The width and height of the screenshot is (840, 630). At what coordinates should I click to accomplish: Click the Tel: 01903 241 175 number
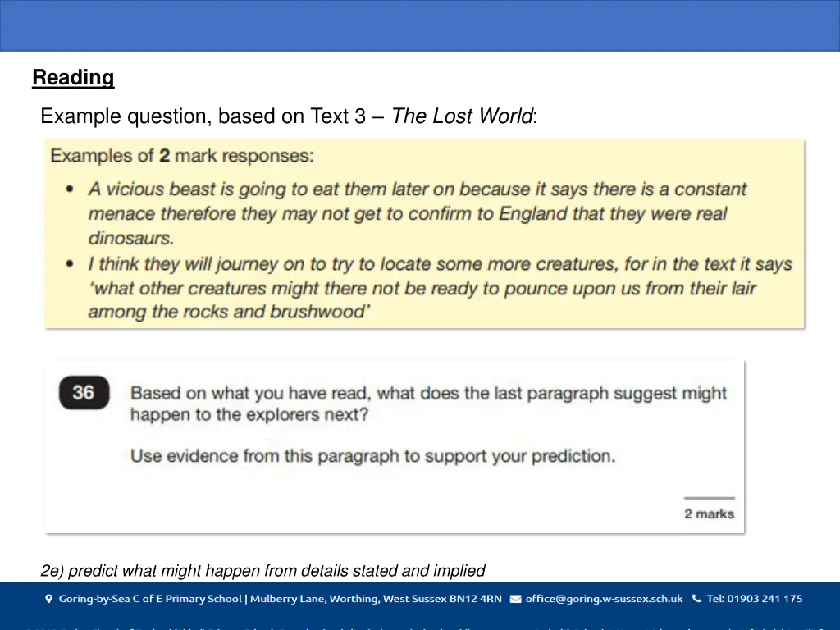coord(754,599)
